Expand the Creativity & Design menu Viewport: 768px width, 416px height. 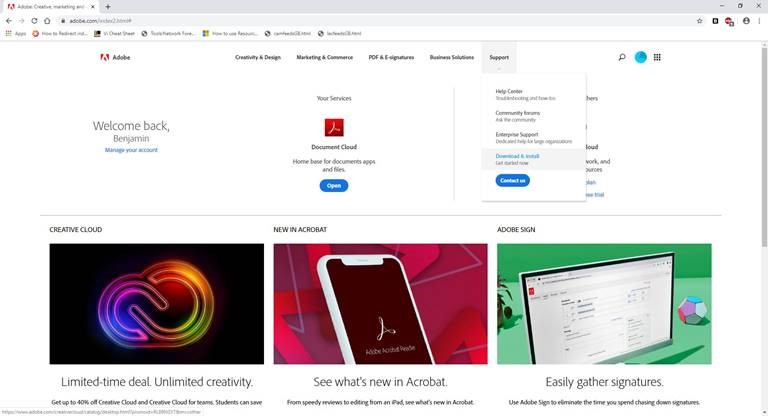pos(258,57)
